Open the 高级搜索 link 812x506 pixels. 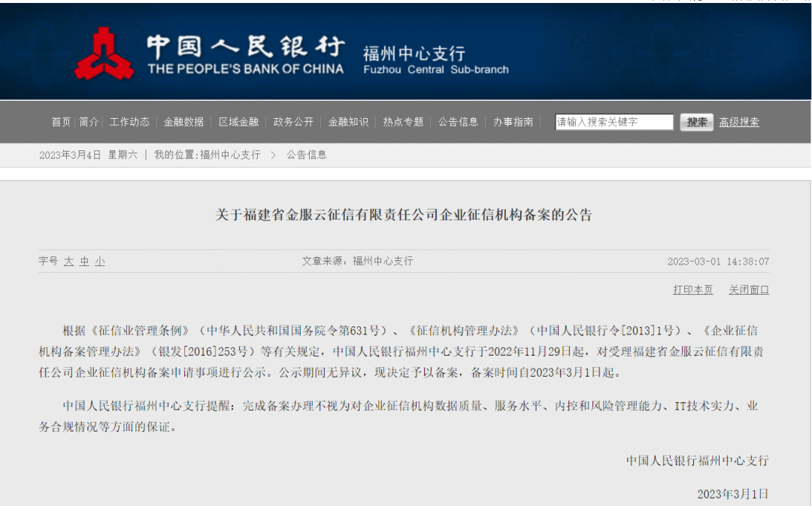[739, 123]
